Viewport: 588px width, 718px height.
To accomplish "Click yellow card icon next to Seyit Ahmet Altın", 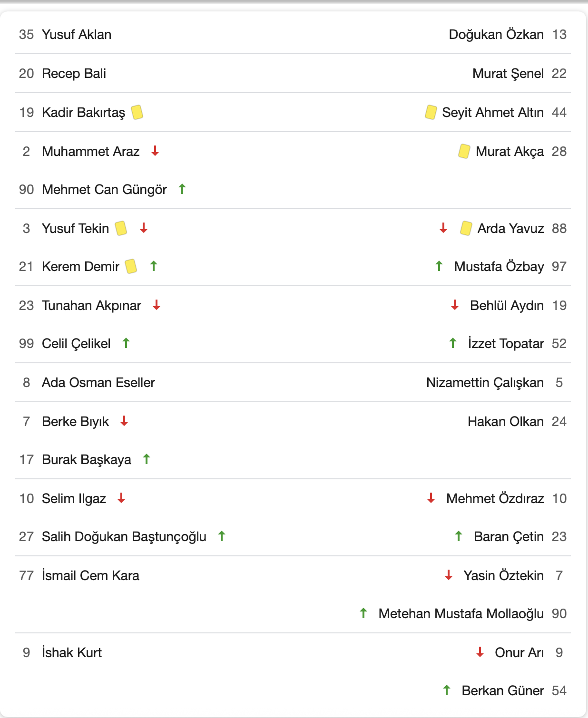I will pyautogui.click(x=431, y=112).
